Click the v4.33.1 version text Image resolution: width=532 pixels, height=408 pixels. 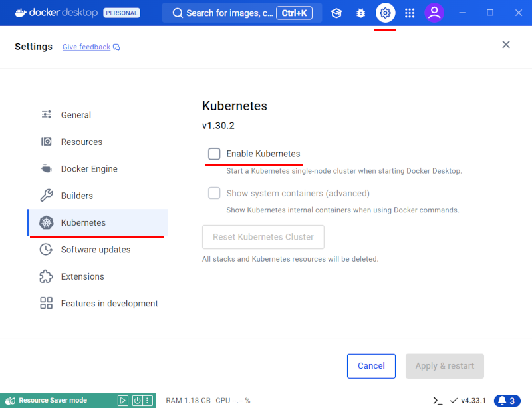click(473, 401)
